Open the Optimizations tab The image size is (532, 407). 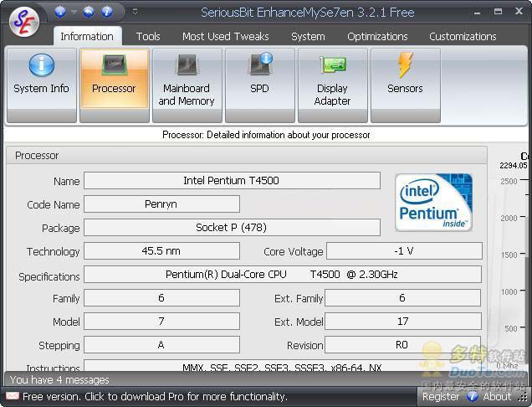pos(377,37)
